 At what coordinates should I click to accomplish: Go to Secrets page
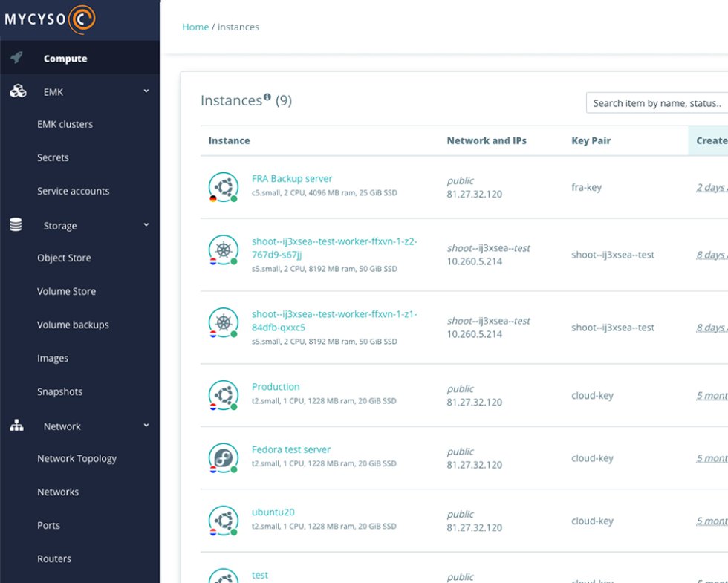(x=53, y=157)
